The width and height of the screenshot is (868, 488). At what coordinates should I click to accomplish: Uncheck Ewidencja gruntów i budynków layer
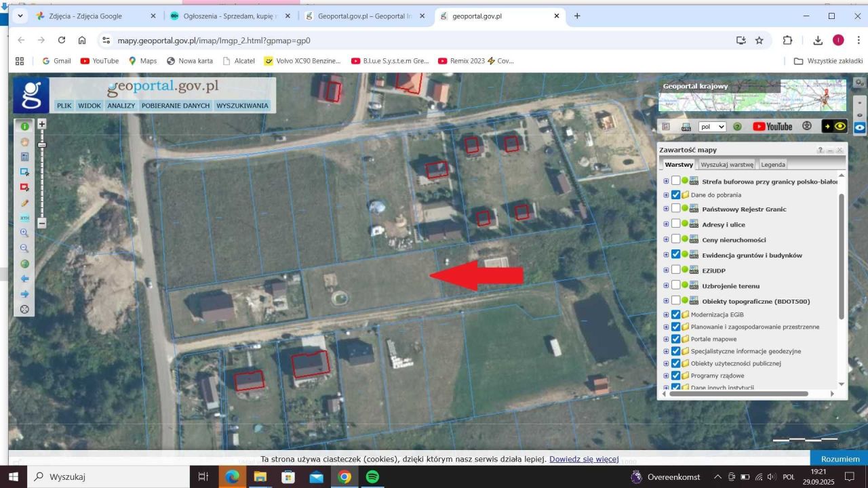(x=675, y=255)
